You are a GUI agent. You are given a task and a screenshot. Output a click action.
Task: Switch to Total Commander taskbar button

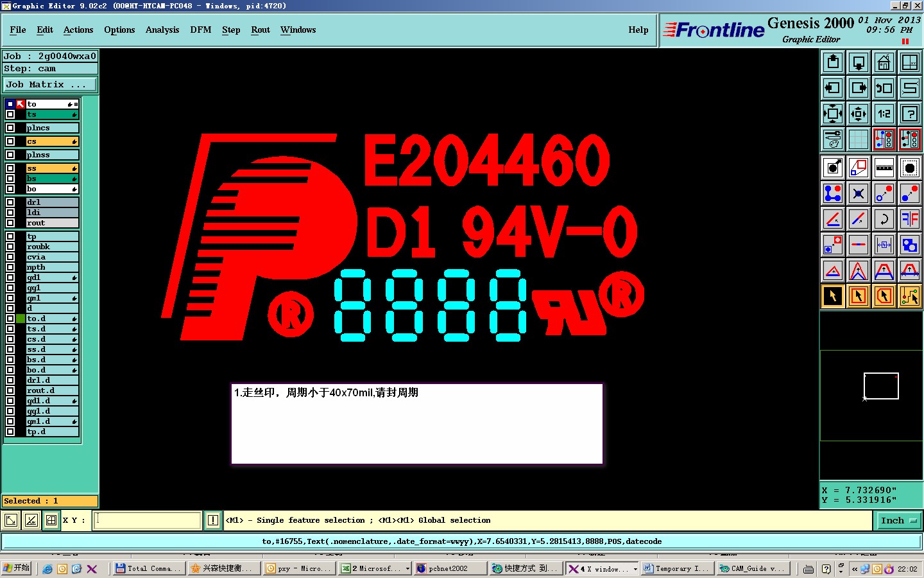tap(148, 568)
